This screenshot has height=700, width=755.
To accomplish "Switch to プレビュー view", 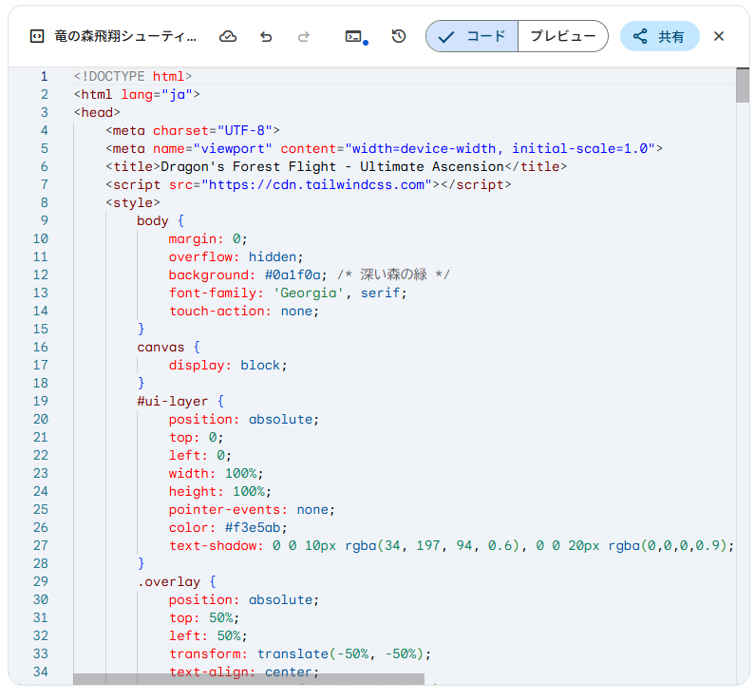I will pos(563,36).
